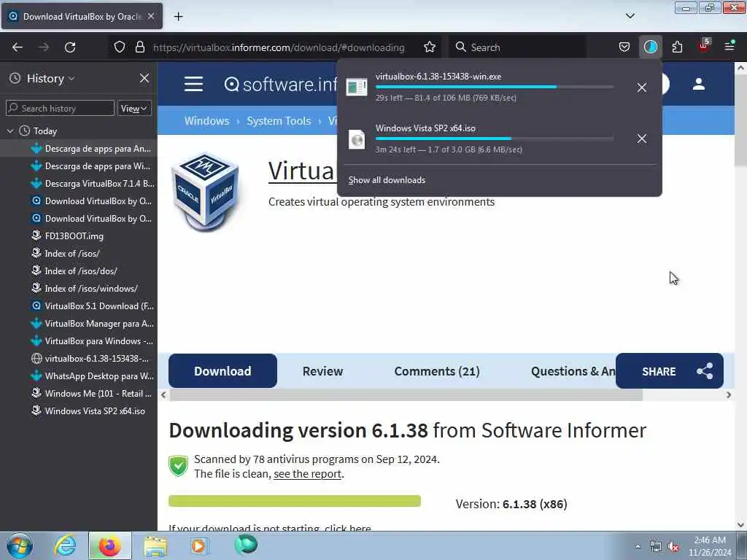Viewport: 747px width, 560px height.
Task: Click the site security padlock icon
Action: click(139, 47)
